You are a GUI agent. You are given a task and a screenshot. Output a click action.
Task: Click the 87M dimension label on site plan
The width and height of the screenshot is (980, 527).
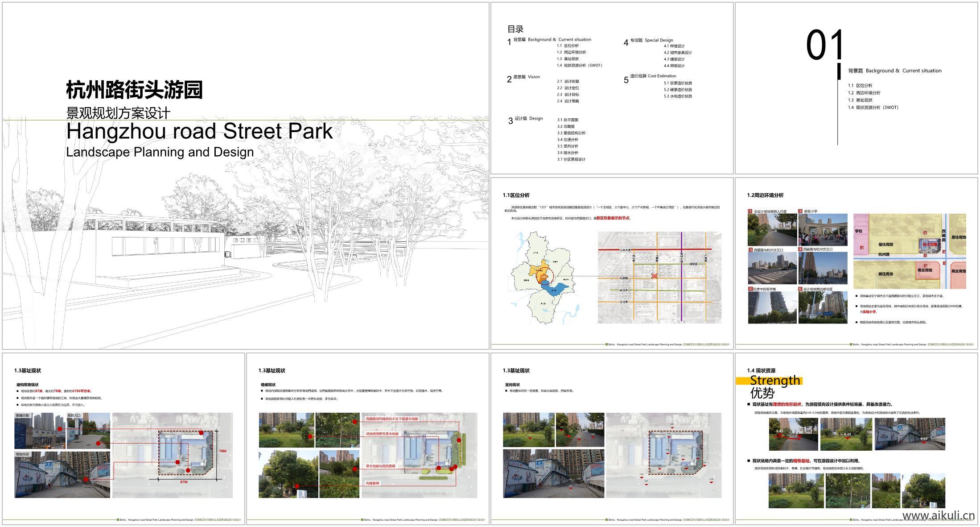click(x=184, y=482)
